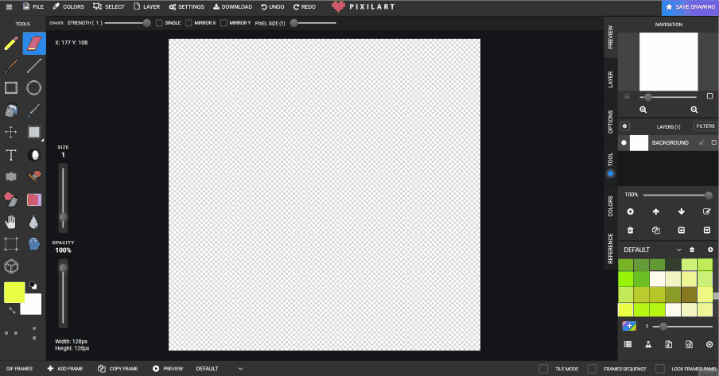Image resolution: width=719 pixels, height=376 pixels.
Task: Enable Frames Sequence checkbox
Action: [592, 369]
